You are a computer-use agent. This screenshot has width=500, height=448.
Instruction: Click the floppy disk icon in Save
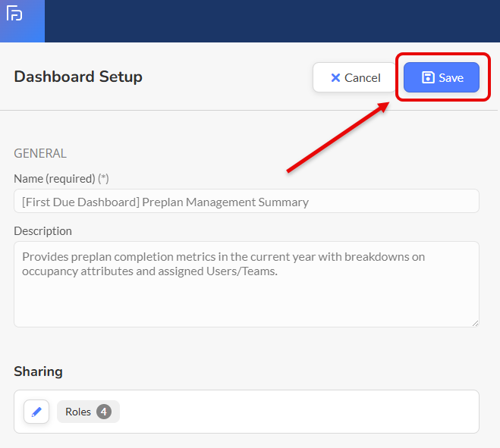pos(428,77)
